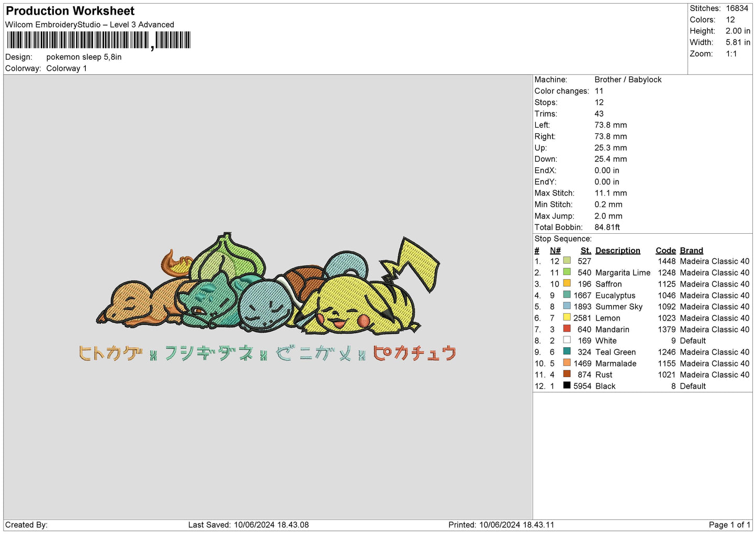
Task: Click the Max Stitch value '11.1 mm'
Action: tap(611, 193)
